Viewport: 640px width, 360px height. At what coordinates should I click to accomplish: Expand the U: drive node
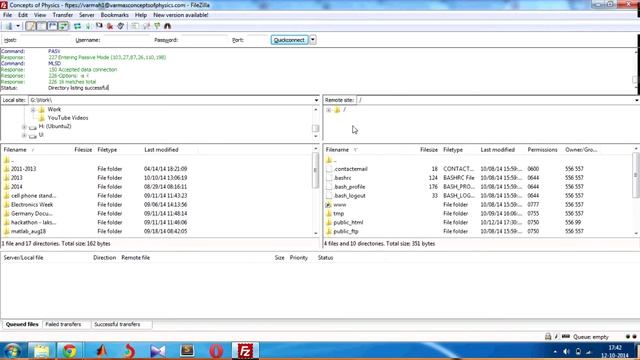24,135
